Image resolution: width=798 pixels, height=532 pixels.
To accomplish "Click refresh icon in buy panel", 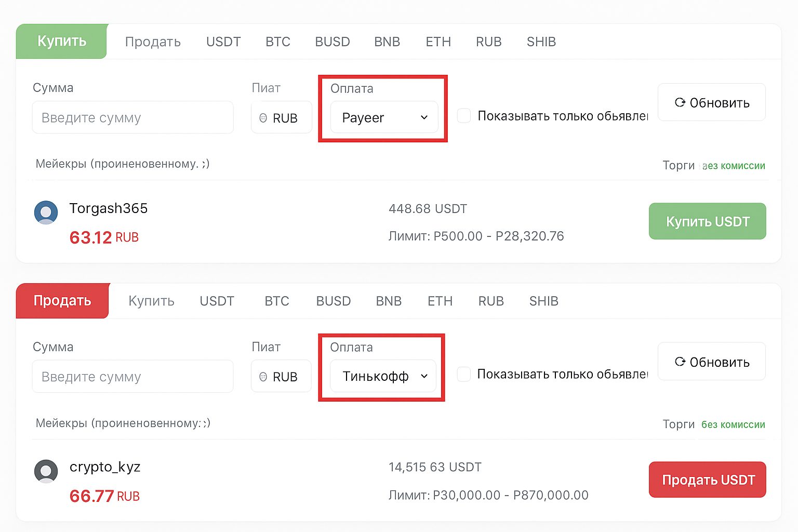I will coord(680,102).
